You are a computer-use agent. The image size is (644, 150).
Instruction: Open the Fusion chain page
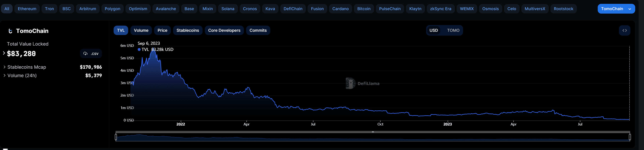pyautogui.click(x=317, y=9)
